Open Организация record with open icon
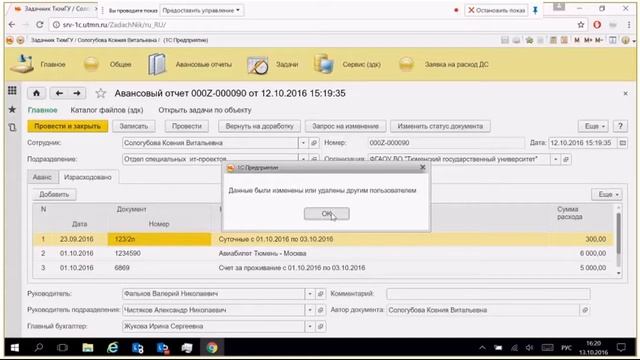The height and width of the screenshot is (360, 640). 566,159
